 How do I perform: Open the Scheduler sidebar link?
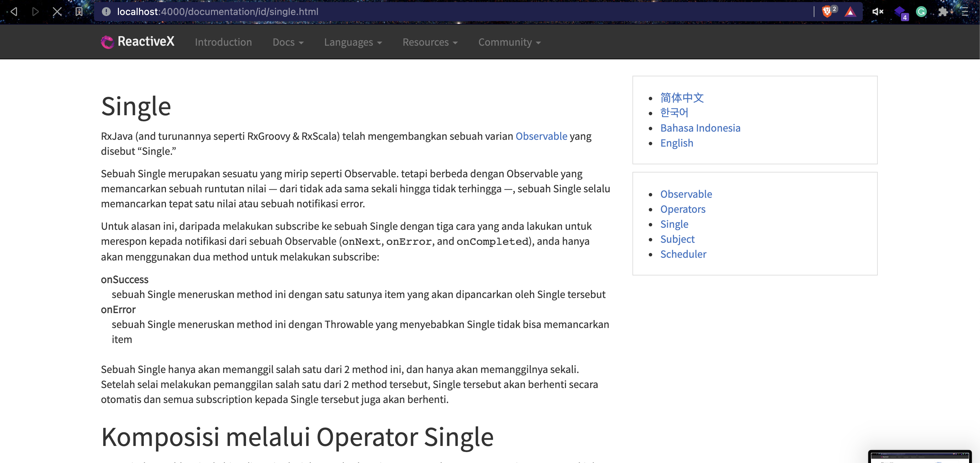[x=683, y=254]
